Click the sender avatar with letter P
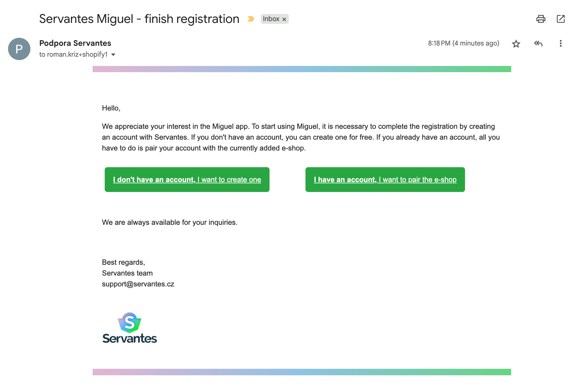The width and height of the screenshot is (575, 392). (x=19, y=49)
